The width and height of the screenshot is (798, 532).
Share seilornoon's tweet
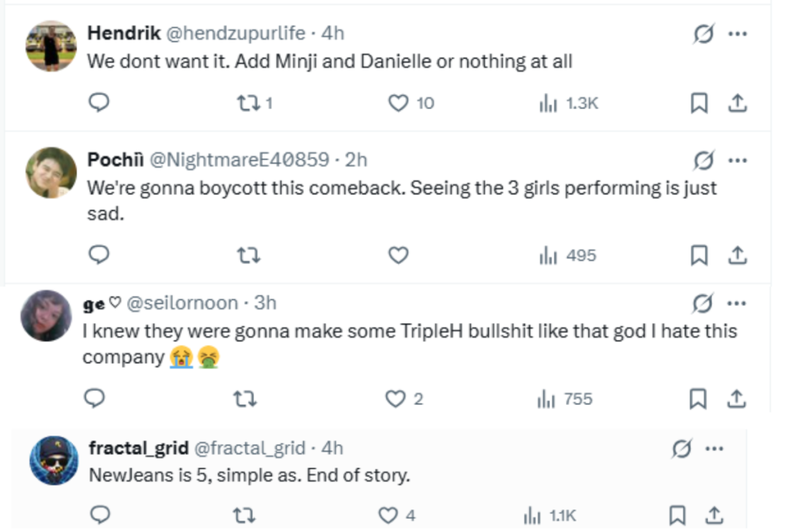[736, 399]
